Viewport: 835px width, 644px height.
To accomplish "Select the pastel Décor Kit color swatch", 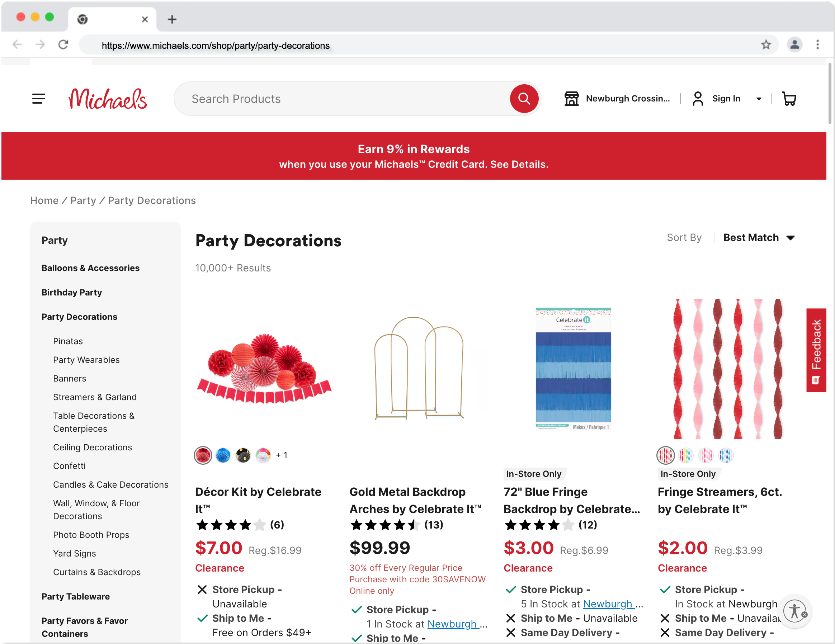I will pyautogui.click(x=263, y=455).
